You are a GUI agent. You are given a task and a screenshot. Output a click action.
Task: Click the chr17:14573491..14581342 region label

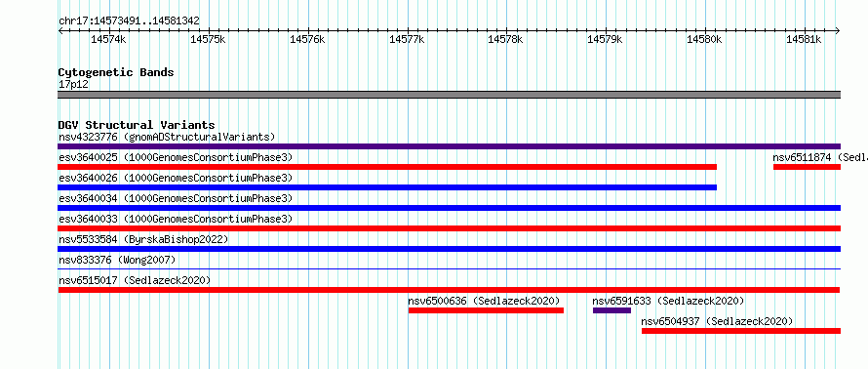coord(129,21)
